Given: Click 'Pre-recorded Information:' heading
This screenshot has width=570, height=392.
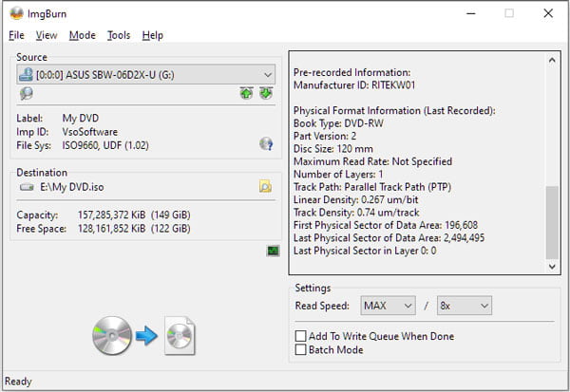Looking at the screenshot, I should click(351, 72).
